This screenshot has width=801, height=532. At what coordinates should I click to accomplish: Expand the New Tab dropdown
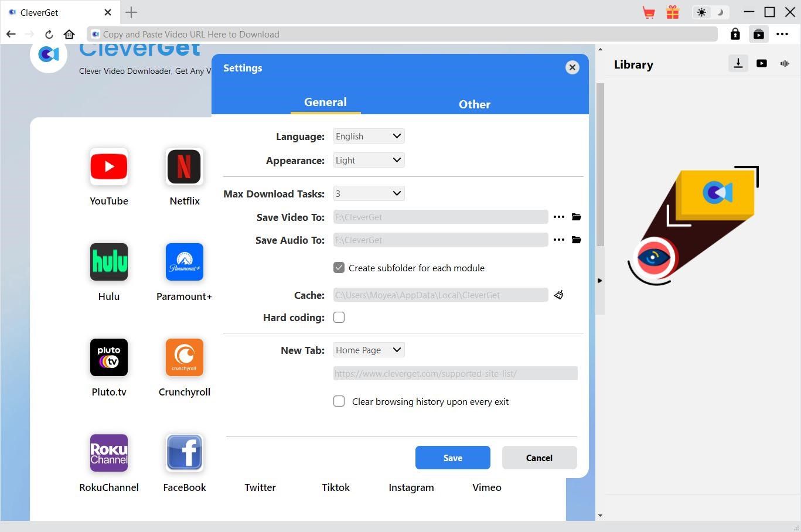click(x=369, y=350)
